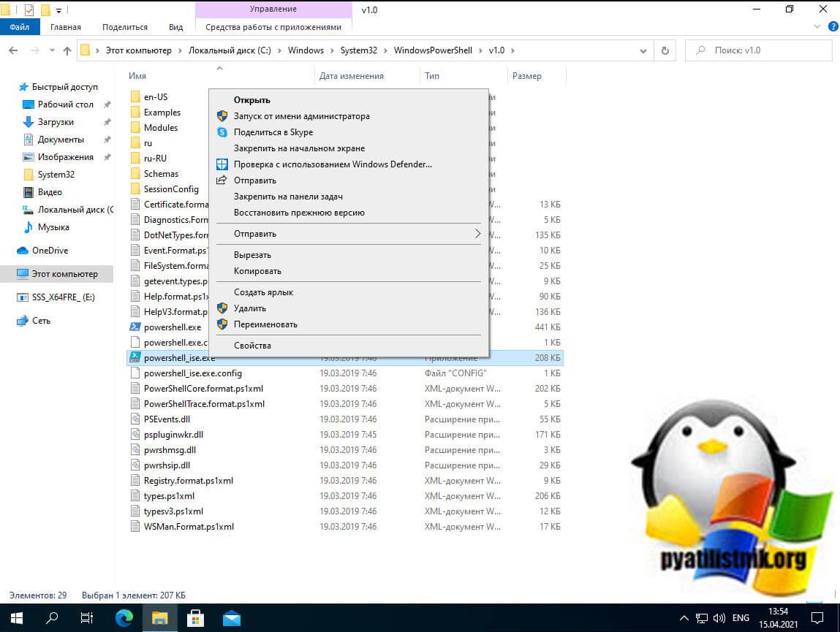Open Рабочий стол in sidebar
Viewport: 840px width, 632px height.
65,104
